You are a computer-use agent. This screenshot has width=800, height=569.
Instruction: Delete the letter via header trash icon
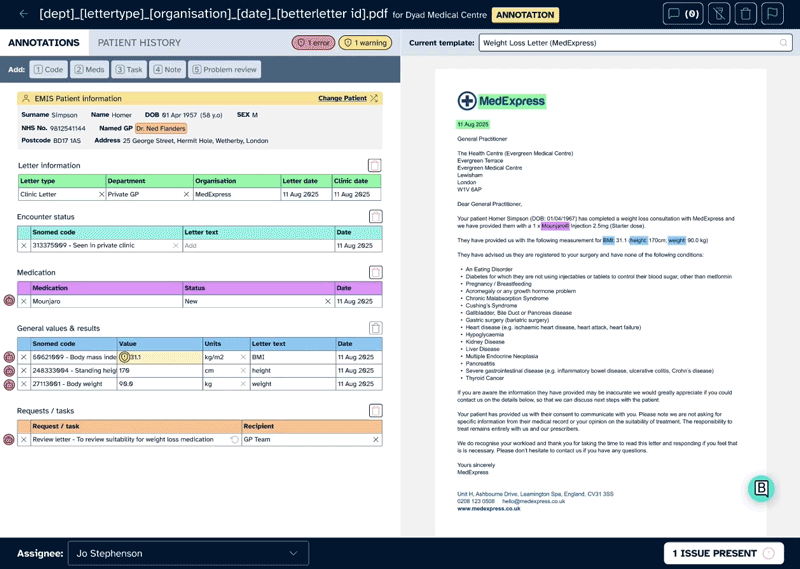coord(745,14)
